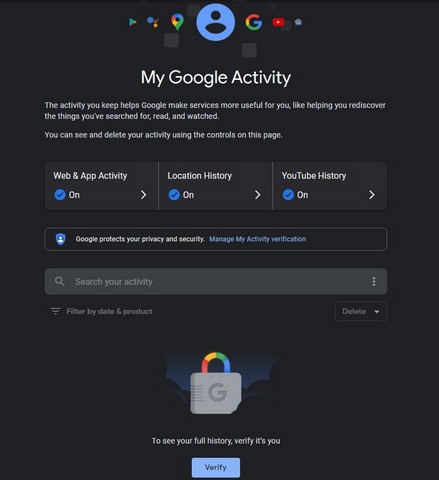Open three-dot menu in search bar
The height and width of the screenshot is (480, 439).
point(374,281)
